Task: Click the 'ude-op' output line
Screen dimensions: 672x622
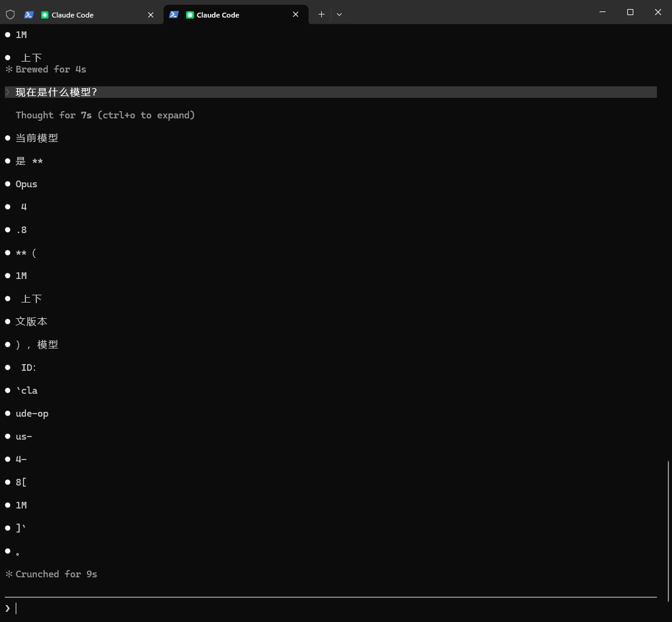Action: pyautogui.click(x=32, y=413)
